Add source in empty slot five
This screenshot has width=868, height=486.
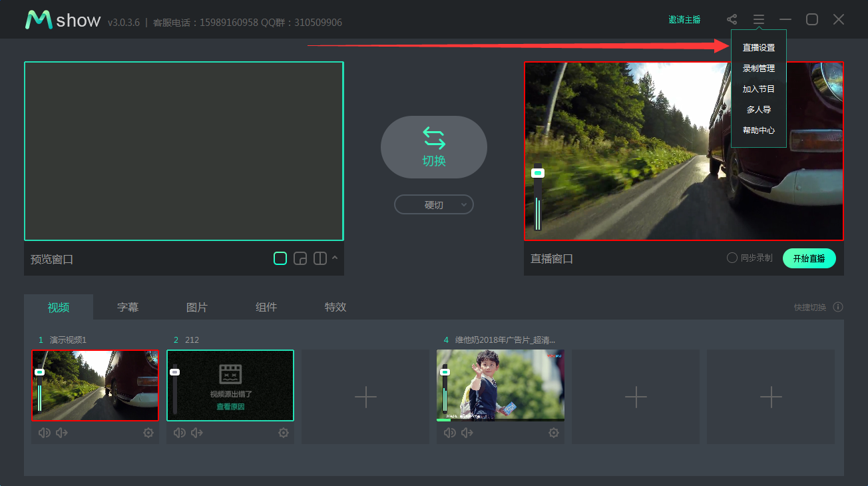[x=636, y=397]
